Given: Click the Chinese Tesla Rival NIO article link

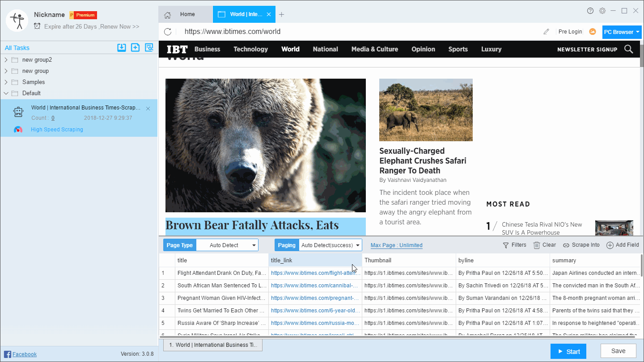Looking at the screenshot, I should (542, 228).
